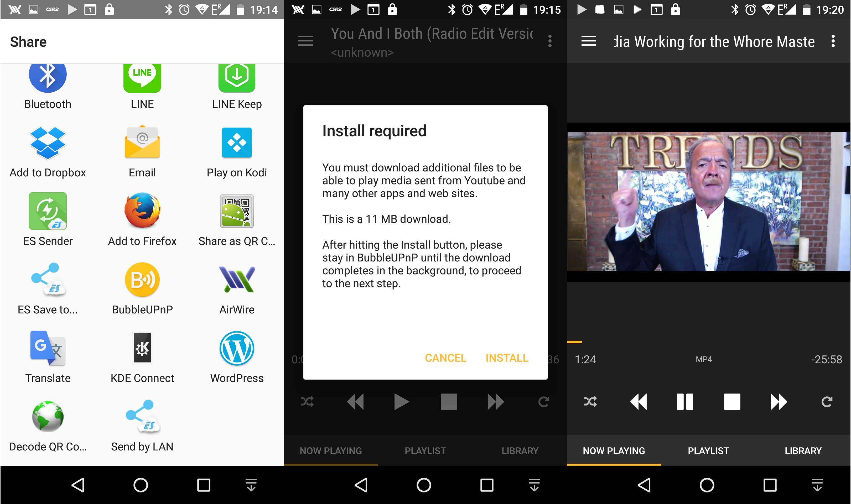Choose Add to Dropbox
This screenshot has width=851, height=504.
coord(48,143)
